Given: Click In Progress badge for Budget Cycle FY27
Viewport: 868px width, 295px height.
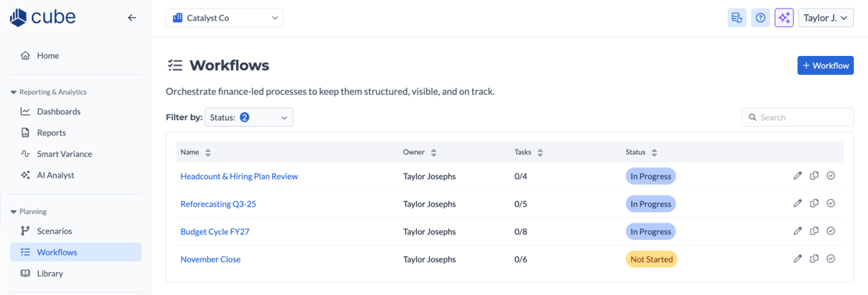Looking at the screenshot, I should [x=651, y=231].
